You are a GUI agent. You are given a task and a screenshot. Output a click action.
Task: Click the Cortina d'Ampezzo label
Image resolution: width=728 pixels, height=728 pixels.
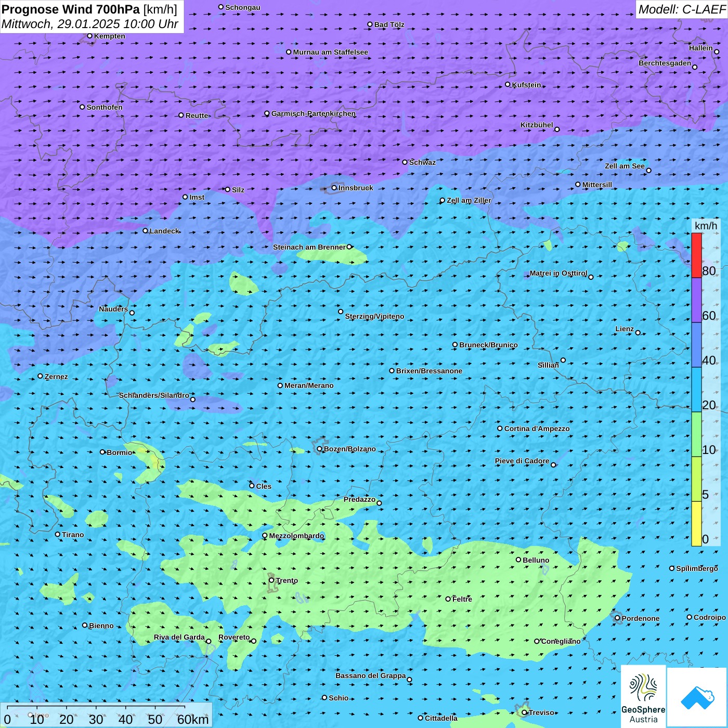point(537,428)
